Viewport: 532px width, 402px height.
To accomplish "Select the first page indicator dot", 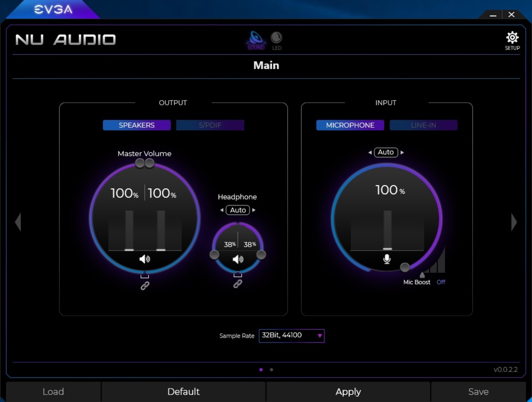I will [261, 370].
